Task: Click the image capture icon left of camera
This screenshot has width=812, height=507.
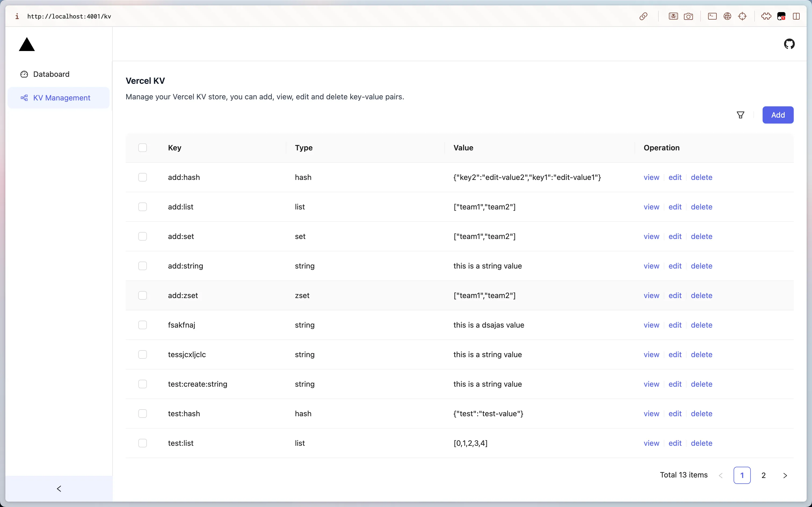Action: coord(673,16)
